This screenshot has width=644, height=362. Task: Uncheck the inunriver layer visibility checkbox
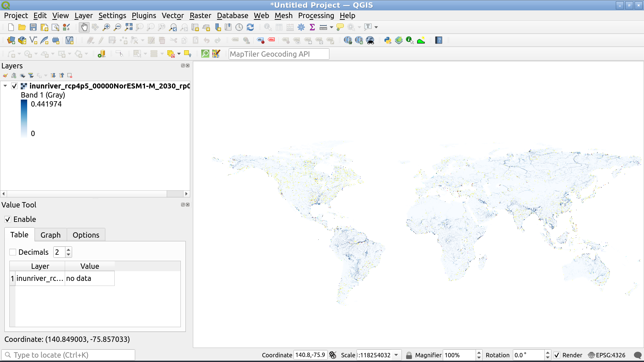click(x=14, y=86)
